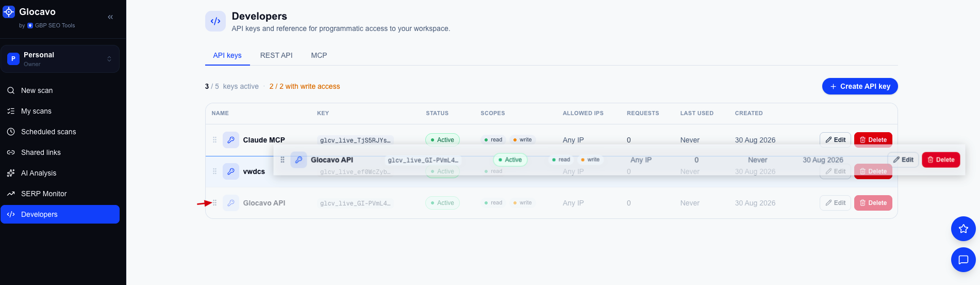Image resolution: width=980 pixels, height=285 pixels.
Task: Click the Create API key button
Action: tap(860, 86)
